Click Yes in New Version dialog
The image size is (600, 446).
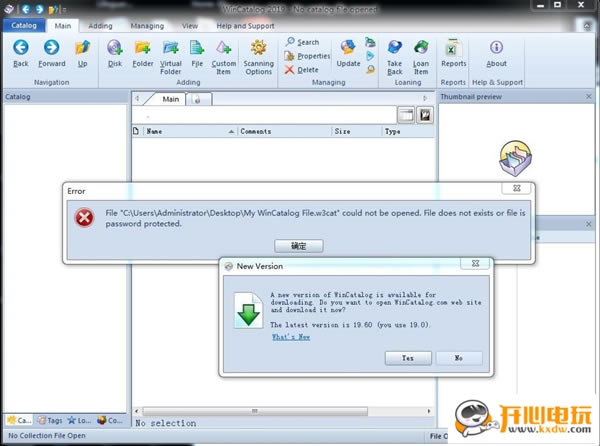point(408,358)
